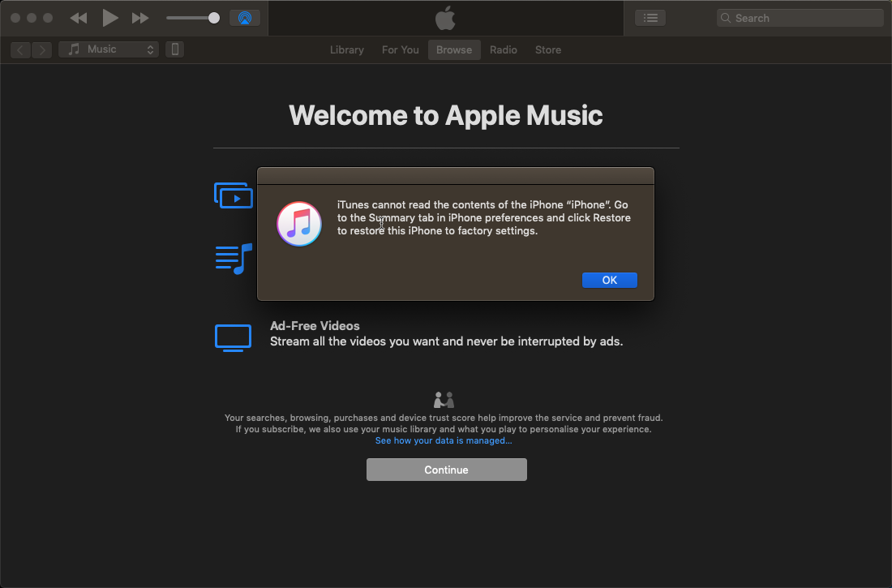Click the red close window dot
Image resolution: width=892 pixels, height=588 pixels.
(16, 18)
